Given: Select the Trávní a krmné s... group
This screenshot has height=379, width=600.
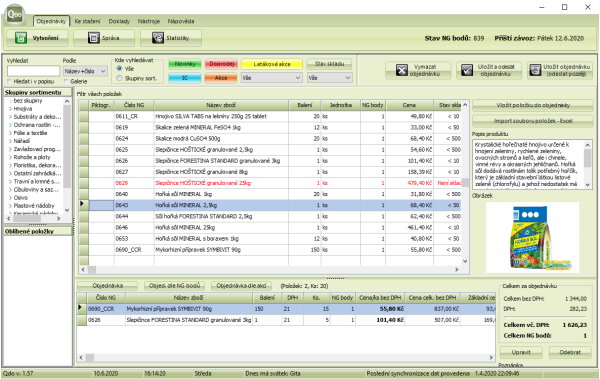Looking at the screenshot, I should [36, 181].
